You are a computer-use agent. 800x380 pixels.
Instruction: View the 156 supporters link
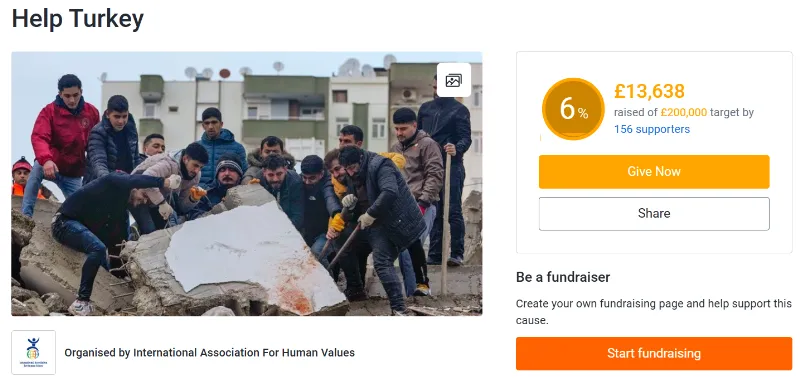pos(652,130)
